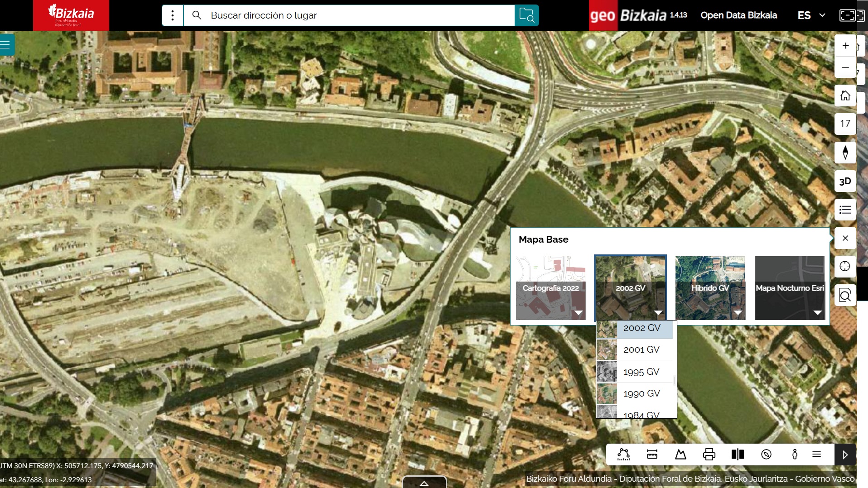The image size is (868, 488).
Task: Open the swipe compare maps tool
Action: coord(738,455)
